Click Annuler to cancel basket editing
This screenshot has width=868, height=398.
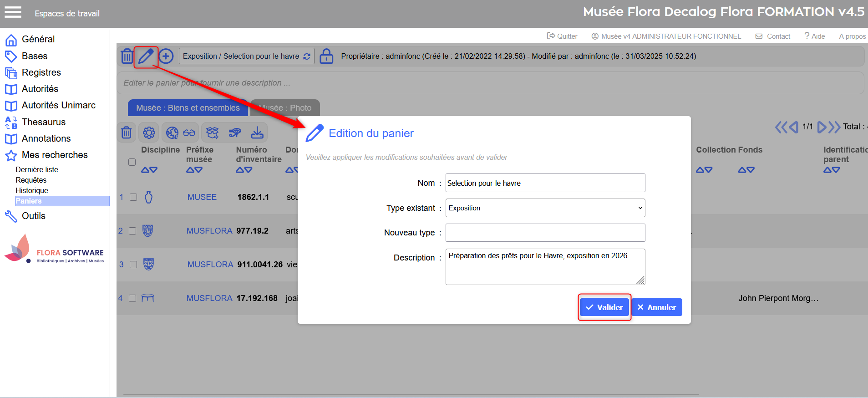[656, 307]
